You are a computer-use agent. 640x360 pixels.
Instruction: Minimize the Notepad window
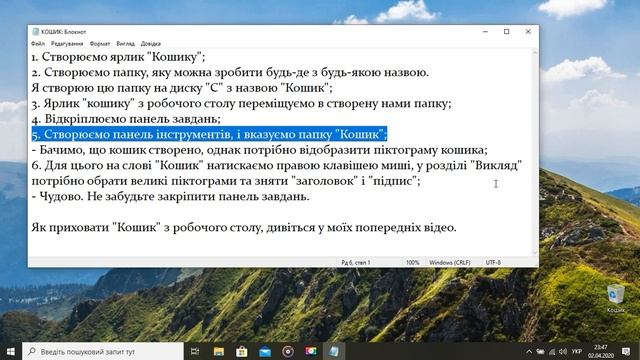point(485,31)
